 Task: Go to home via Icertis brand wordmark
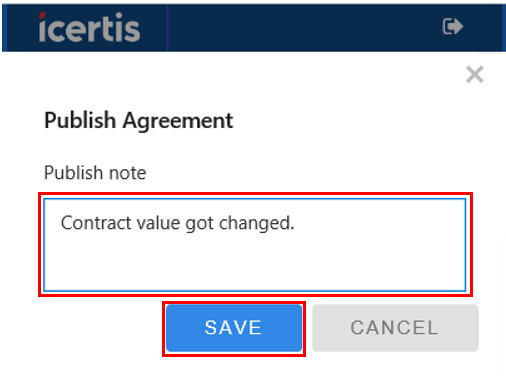[x=89, y=27]
